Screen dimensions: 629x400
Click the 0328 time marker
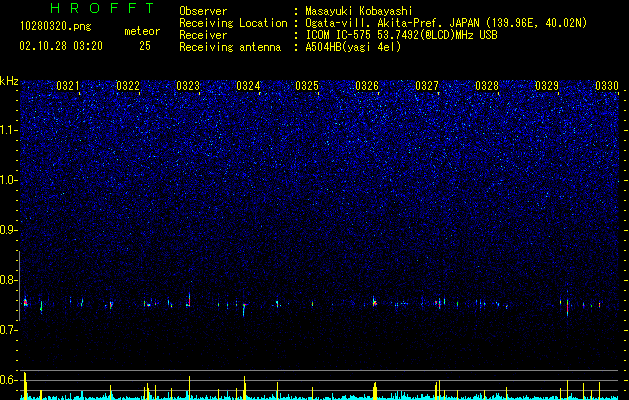[x=487, y=86]
